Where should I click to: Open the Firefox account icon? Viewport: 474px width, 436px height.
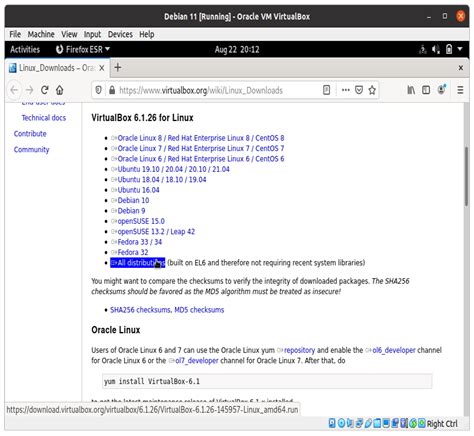pyautogui.click(x=441, y=90)
